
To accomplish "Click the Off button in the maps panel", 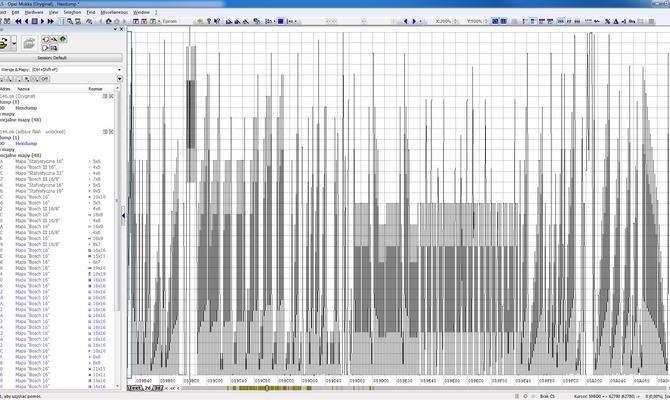I will [x=44, y=78].
